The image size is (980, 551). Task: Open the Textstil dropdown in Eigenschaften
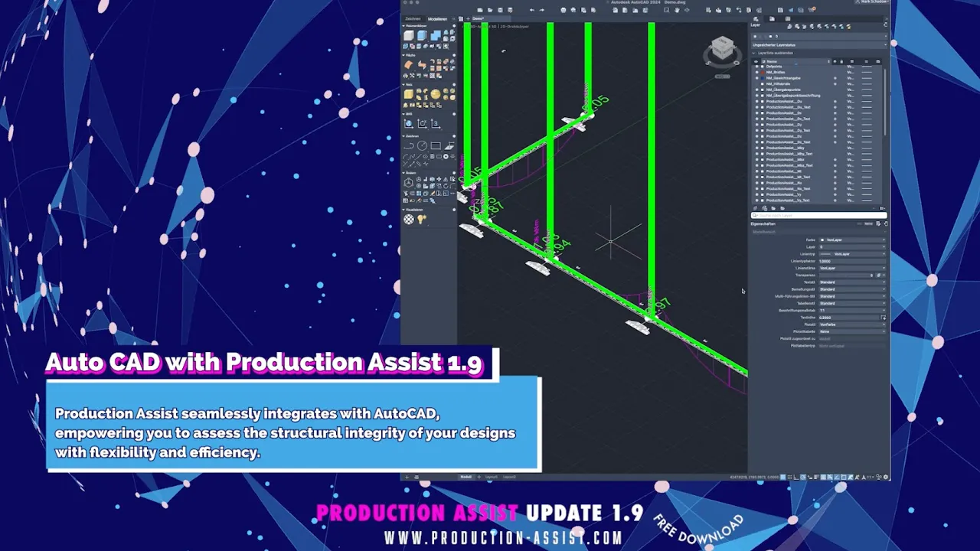click(852, 282)
